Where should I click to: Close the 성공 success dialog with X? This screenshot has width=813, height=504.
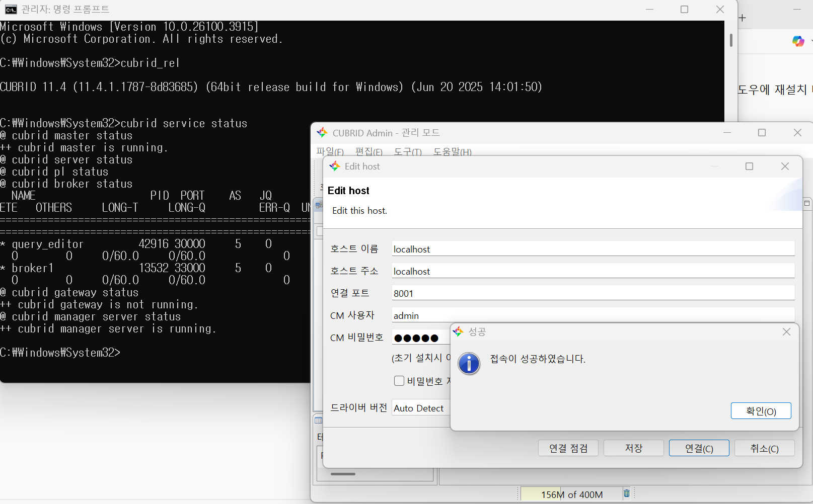click(x=786, y=332)
